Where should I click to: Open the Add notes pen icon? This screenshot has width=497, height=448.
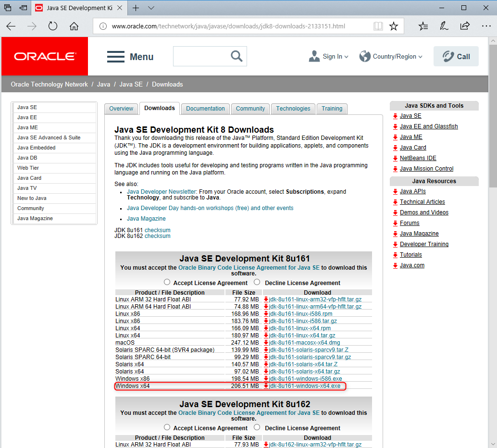[444, 26]
